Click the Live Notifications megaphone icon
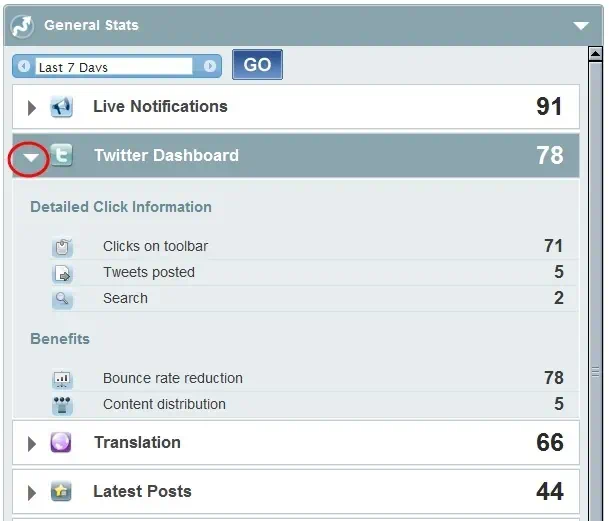609x521 pixels. pos(62,106)
